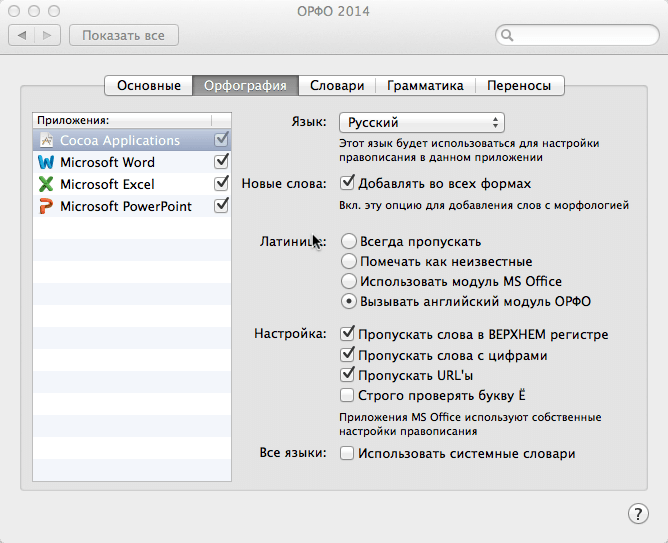Select 'Помечать как неизвестные' radio option
Screen dimensions: 668x543
(x=348, y=261)
